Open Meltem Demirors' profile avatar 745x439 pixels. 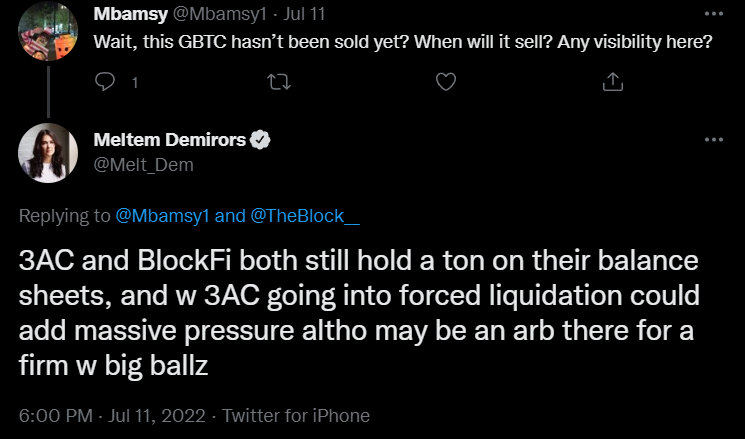point(49,153)
